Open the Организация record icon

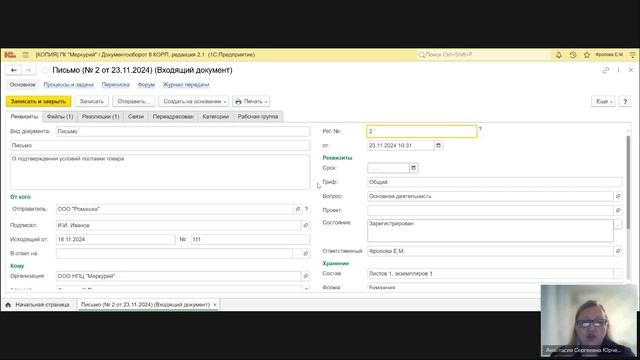click(x=305, y=276)
